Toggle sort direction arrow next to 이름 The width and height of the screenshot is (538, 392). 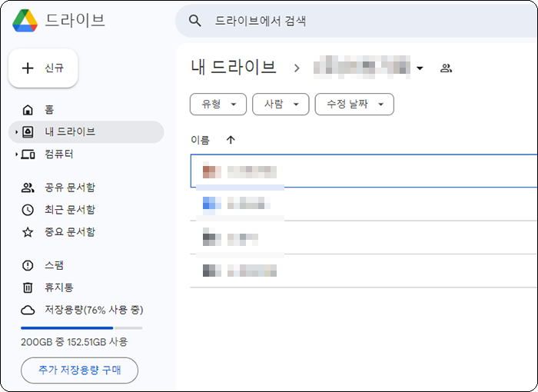click(x=231, y=140)
